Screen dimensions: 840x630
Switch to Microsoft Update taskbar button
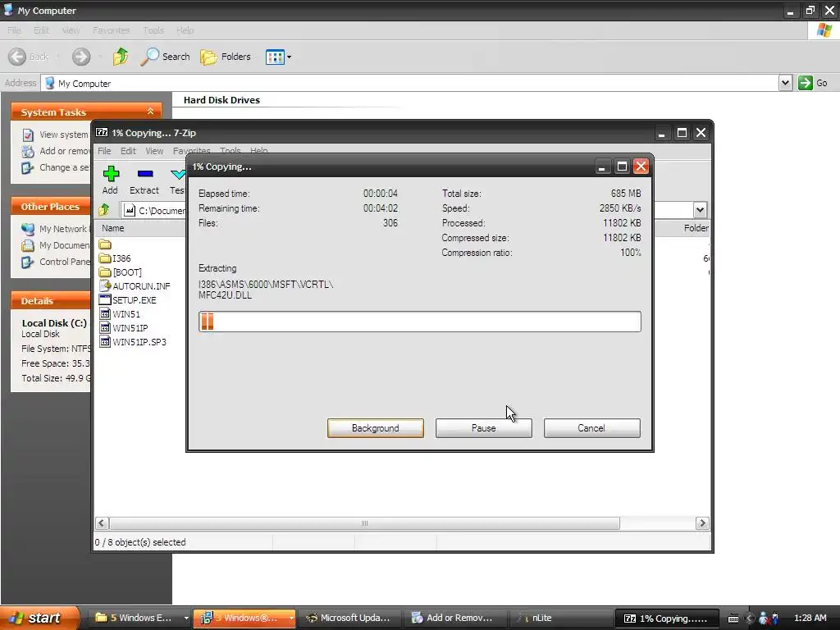tap(349, 618)
